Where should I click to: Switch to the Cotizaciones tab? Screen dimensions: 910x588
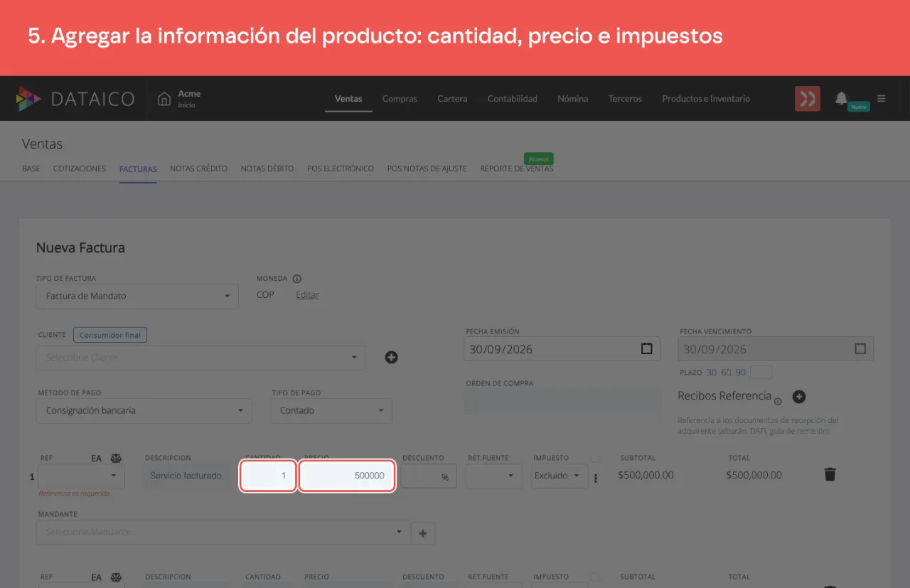[80, 169]
